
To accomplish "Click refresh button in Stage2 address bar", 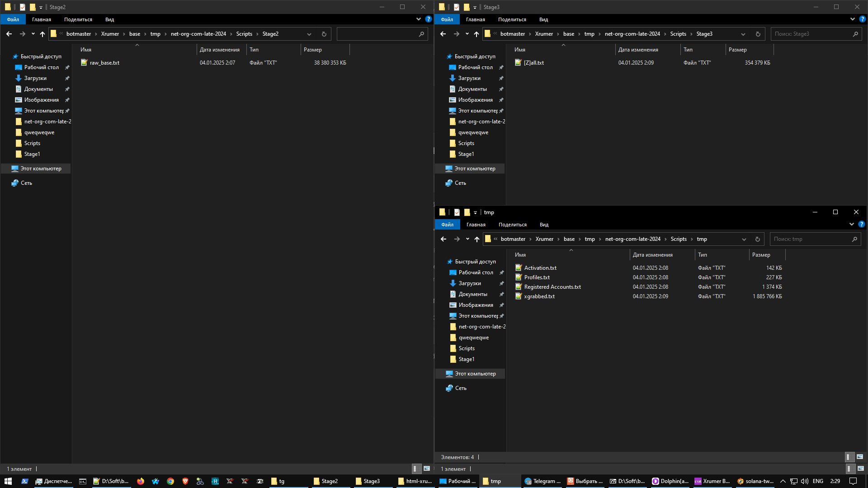I will [324, 34].
